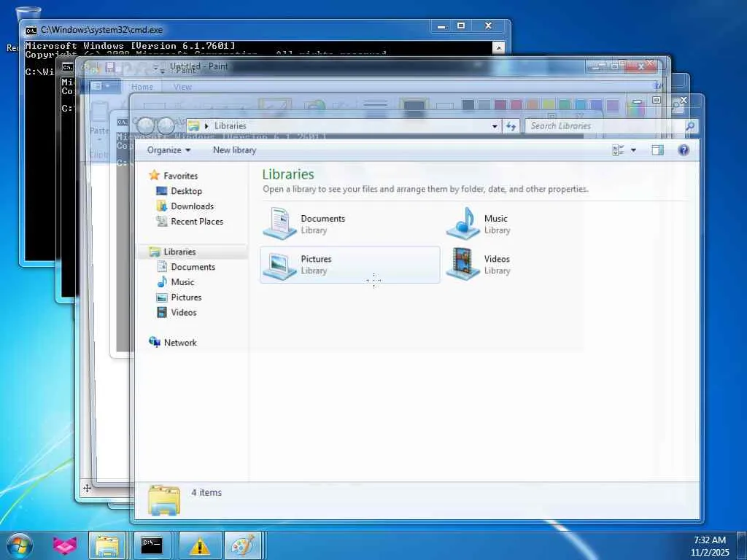
Task: Click the Save icon in Paint's title bar
Action: point(110,67)
